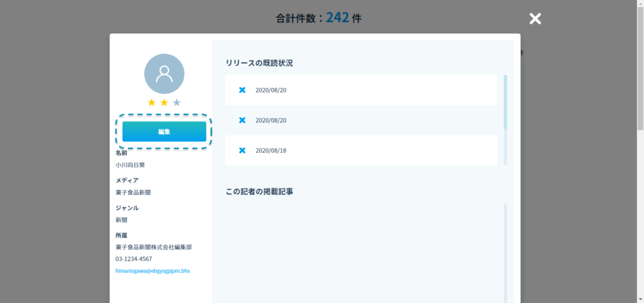Click the reporter profile avatar icon
This screenshot has height=303, width=644.
tap(164, 74)
